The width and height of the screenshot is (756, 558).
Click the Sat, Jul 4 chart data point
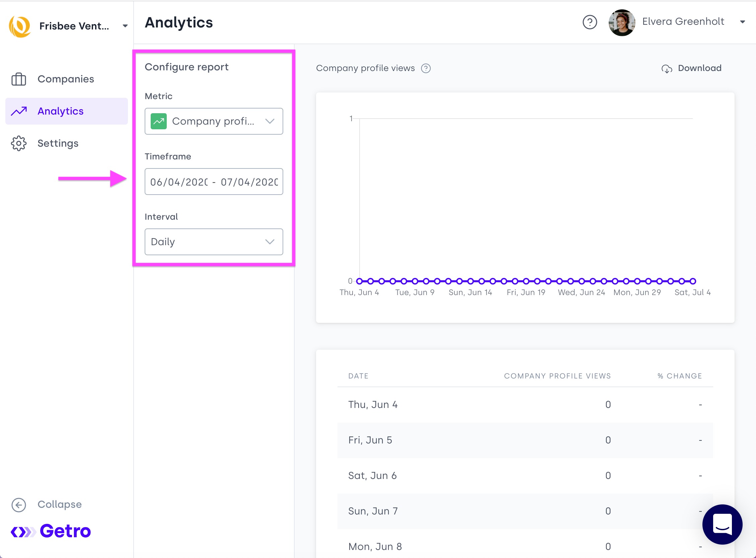(x=692, y=281)
